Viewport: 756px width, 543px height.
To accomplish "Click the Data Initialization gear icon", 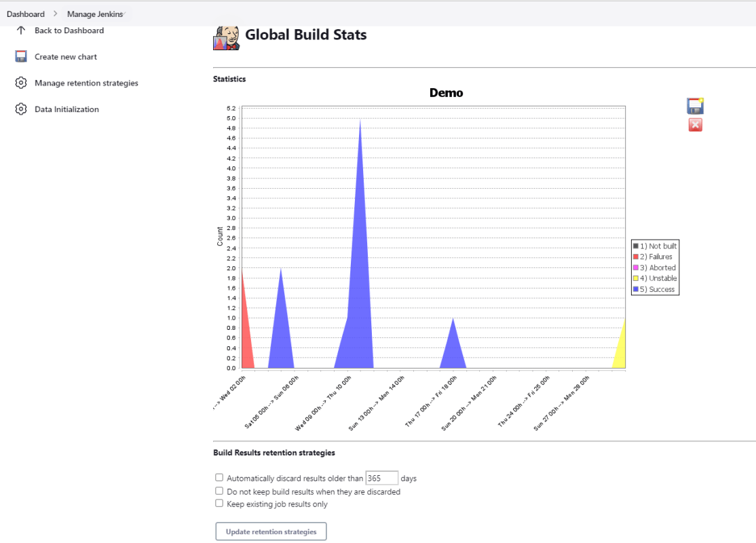I will tap(21, 109).
